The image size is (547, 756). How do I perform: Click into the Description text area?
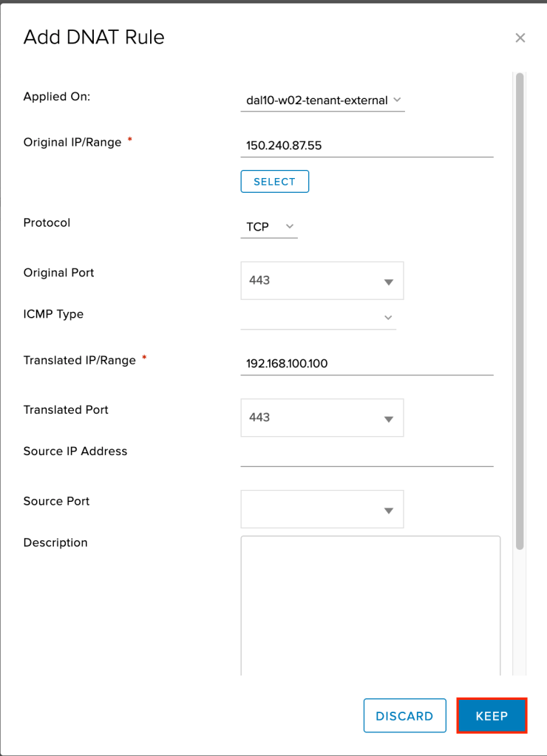tap(370, 602)
